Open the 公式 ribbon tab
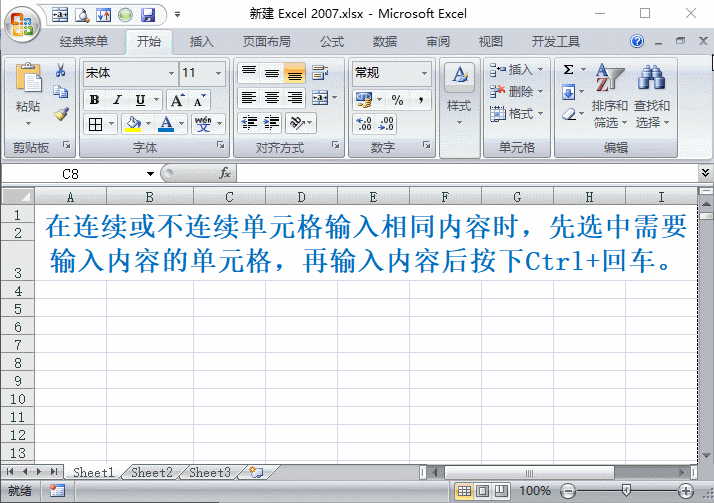This screenshot has height=503, width=714. (332, 42)
